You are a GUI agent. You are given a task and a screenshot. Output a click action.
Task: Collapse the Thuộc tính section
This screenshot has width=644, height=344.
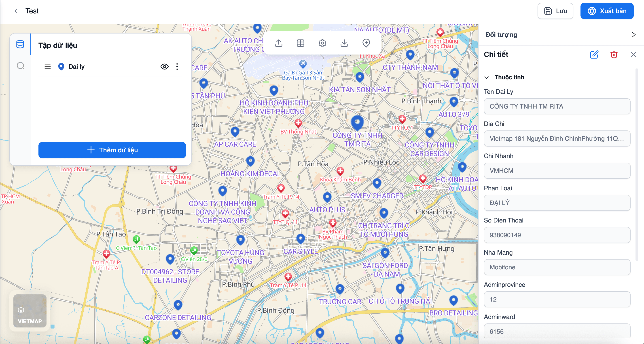[487, 78]
